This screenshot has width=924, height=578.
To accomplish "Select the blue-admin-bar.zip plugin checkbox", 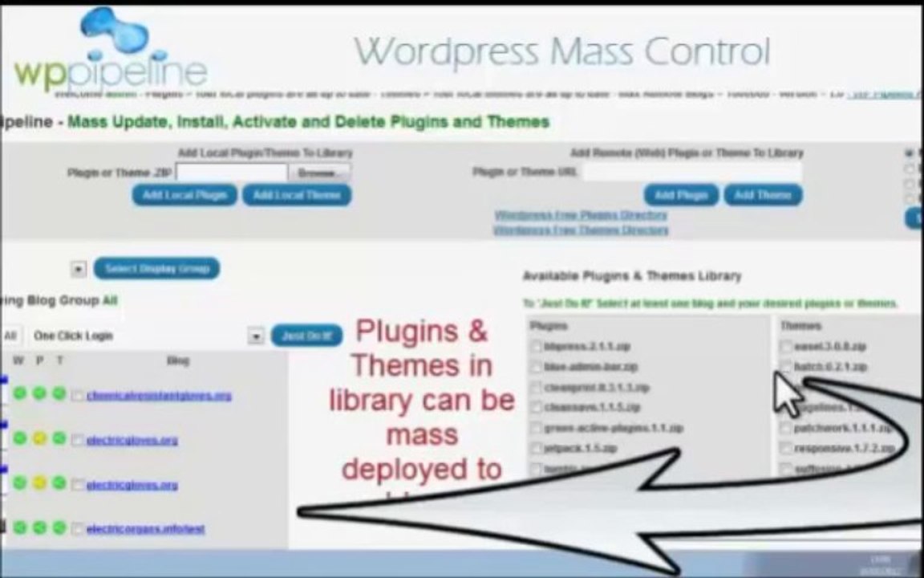I will tap(536, 368).
